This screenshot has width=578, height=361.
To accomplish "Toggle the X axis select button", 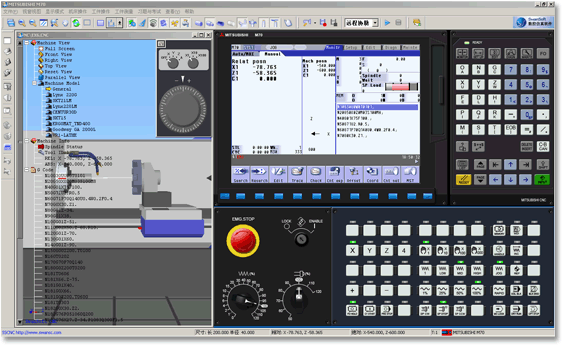I will [x=352, y=251].
